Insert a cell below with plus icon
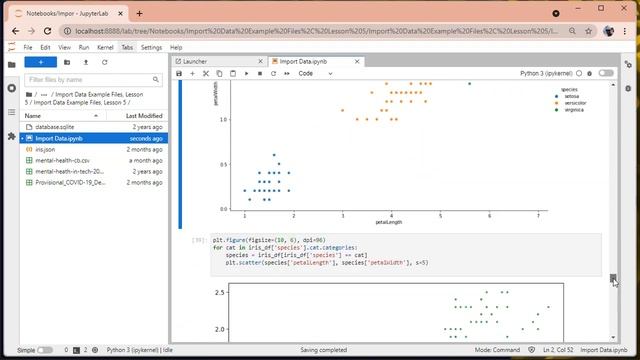Image resolution: width=640 pixels, height=360 pixels. click(x=192, y=73)
